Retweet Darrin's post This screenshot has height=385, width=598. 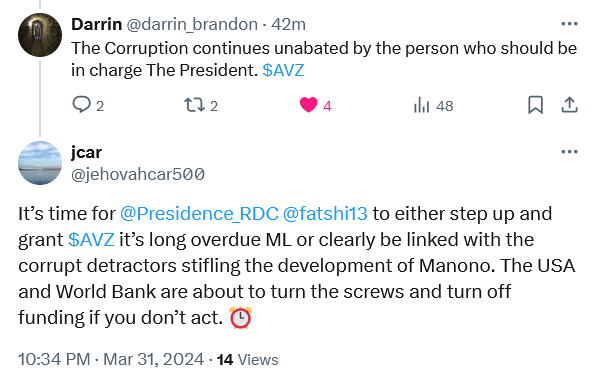(x=201, y=105)
